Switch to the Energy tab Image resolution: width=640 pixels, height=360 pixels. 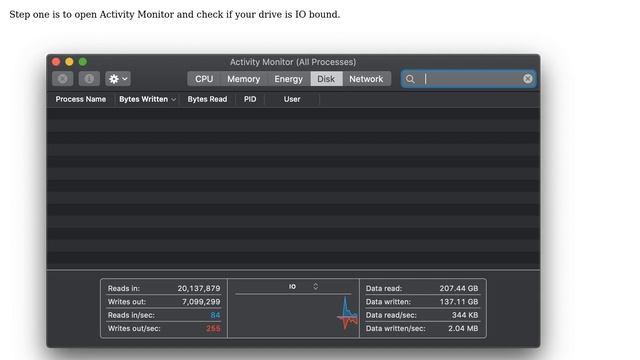tap(289, 79)
